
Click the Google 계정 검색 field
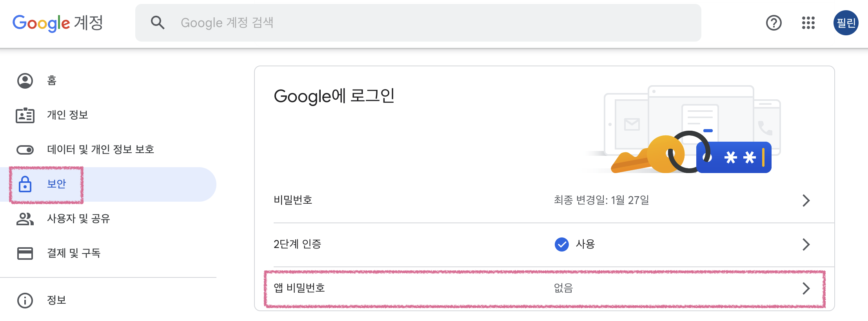418,23
